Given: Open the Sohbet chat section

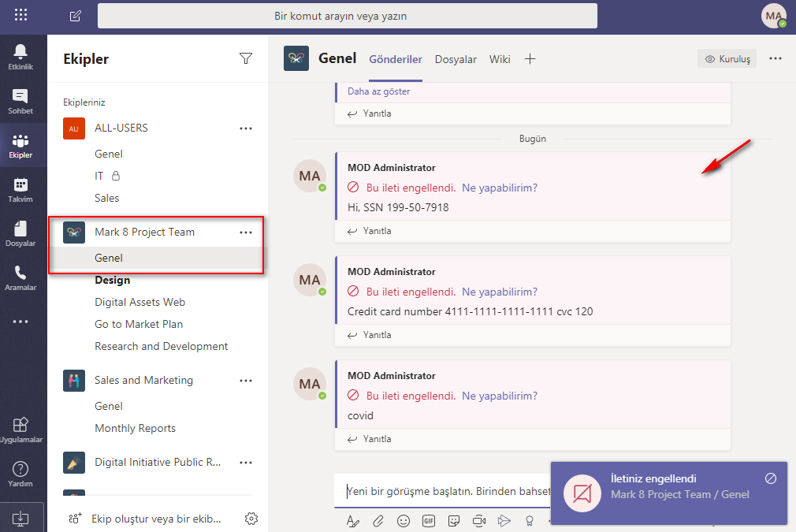Looking at the screenshot, I should (20, 101).
